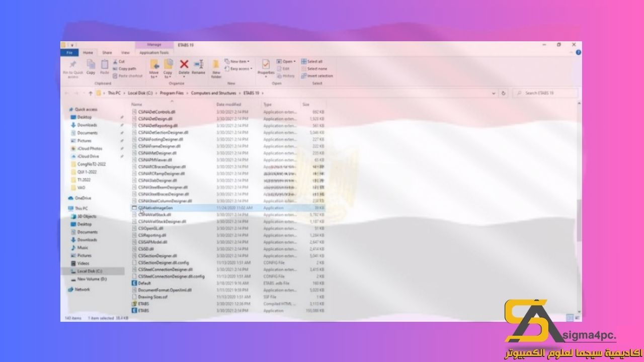Open the File menu tab

coord(69,52)
